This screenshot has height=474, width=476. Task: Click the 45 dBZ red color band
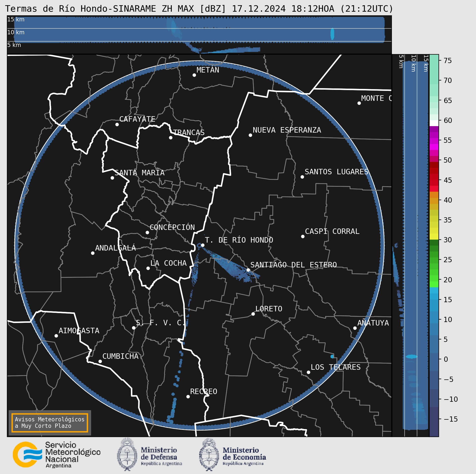coord(434,182)
